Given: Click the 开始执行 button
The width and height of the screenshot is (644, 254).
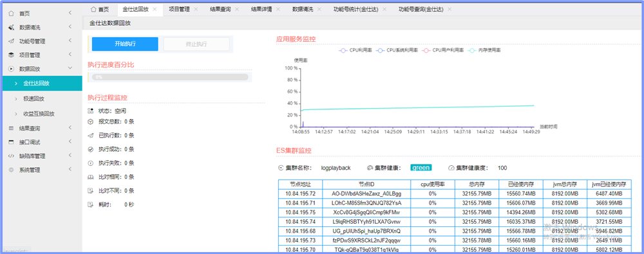Looking at the screenshot, I should tap(125, 44).
